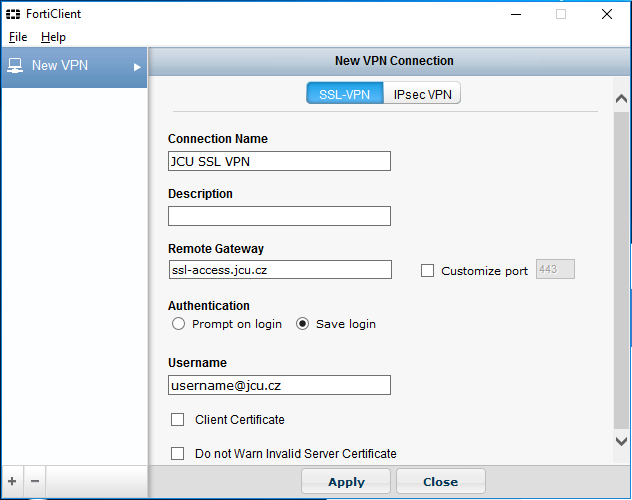The image size is (632, 500).
Task: Click the Connection Name field
Action: tap(279, 161)
